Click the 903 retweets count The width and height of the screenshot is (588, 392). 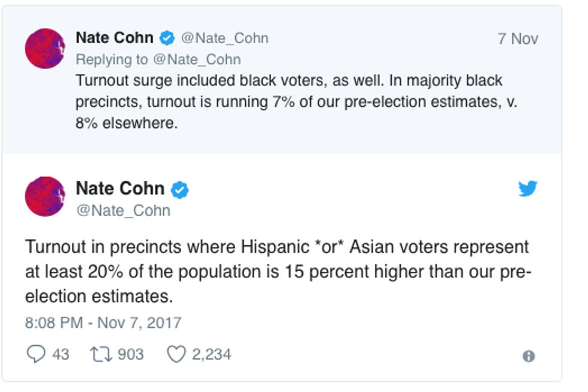point(130,354)
